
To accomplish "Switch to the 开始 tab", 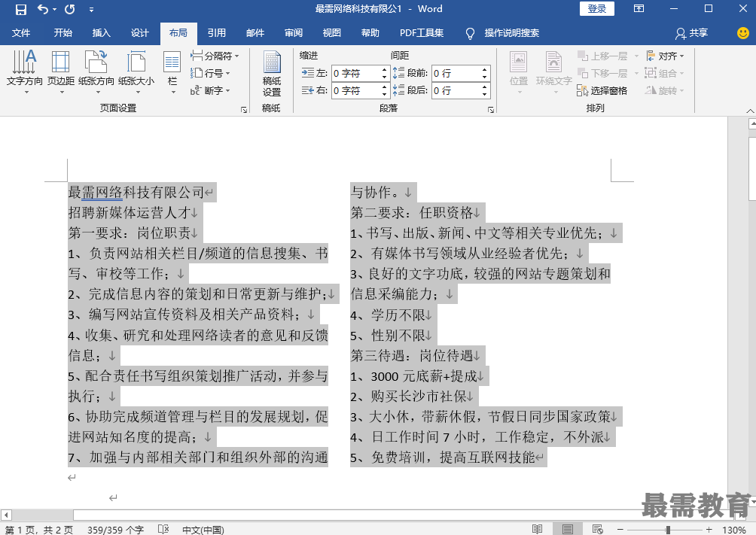I will point(62,33).
